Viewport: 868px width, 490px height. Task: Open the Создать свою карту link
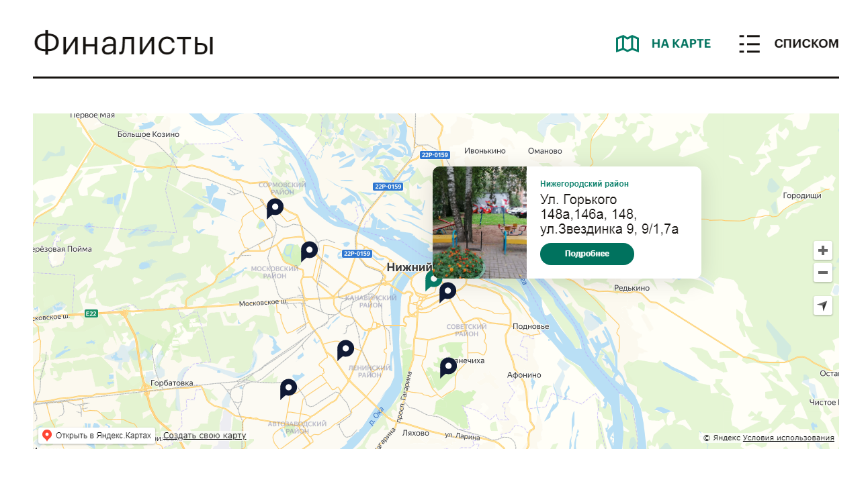click(x=205, y=436)
